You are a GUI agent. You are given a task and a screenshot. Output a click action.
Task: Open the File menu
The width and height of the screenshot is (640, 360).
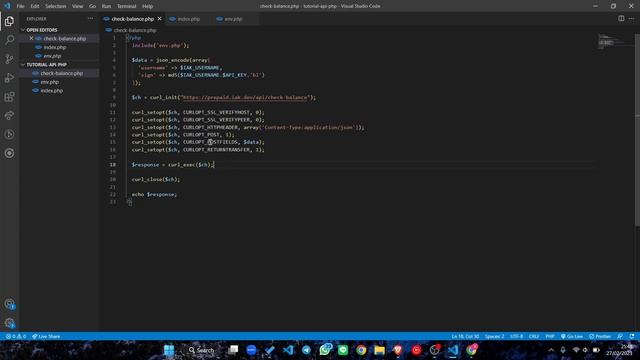(20, 6)
